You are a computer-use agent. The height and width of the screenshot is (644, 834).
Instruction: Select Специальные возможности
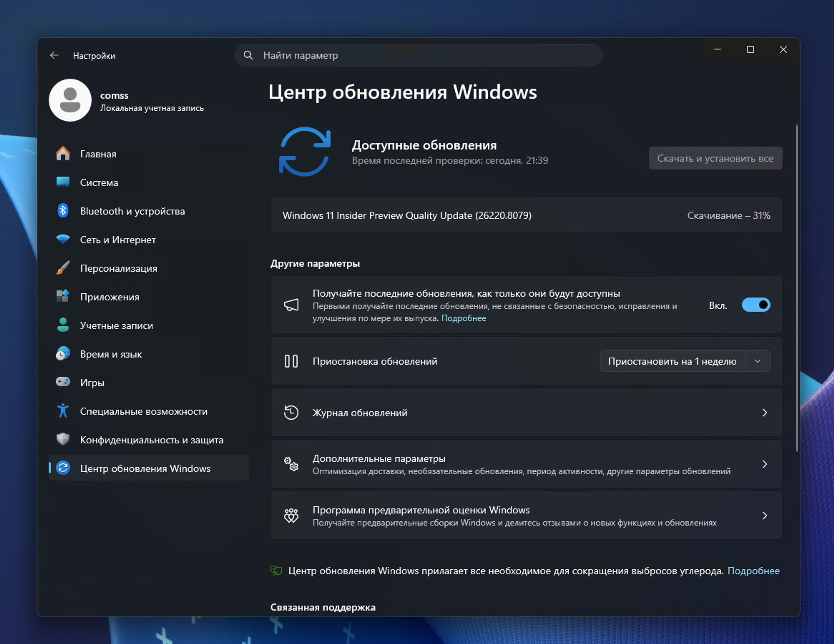point(149,411)
